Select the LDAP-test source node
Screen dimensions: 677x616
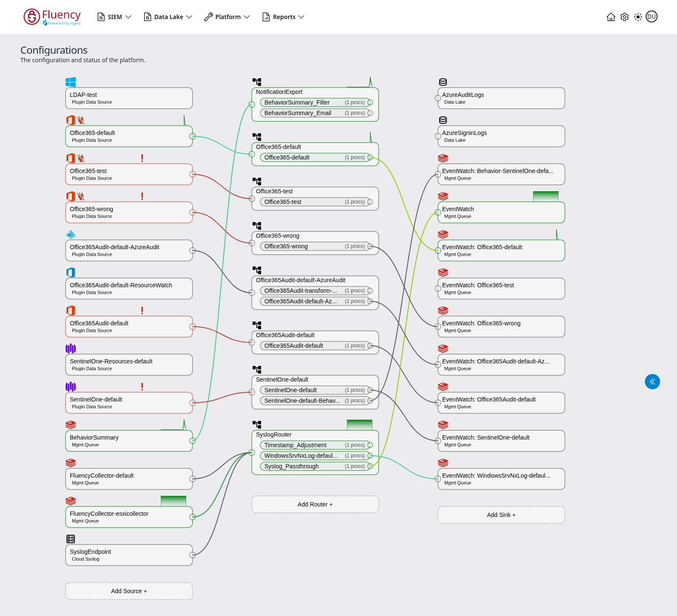[x=129, y=98]
